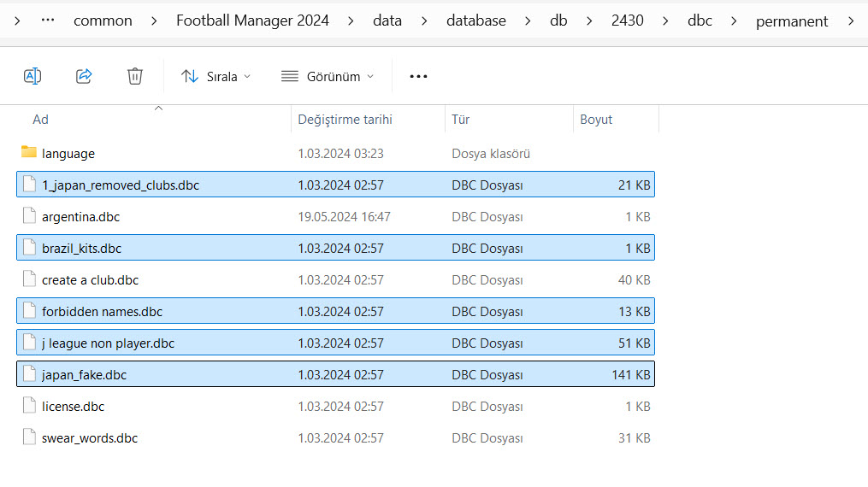Navigate to the 2430 breadcrumb folder
This screenshot has width=868, height=487.
[x=628, y=21]
